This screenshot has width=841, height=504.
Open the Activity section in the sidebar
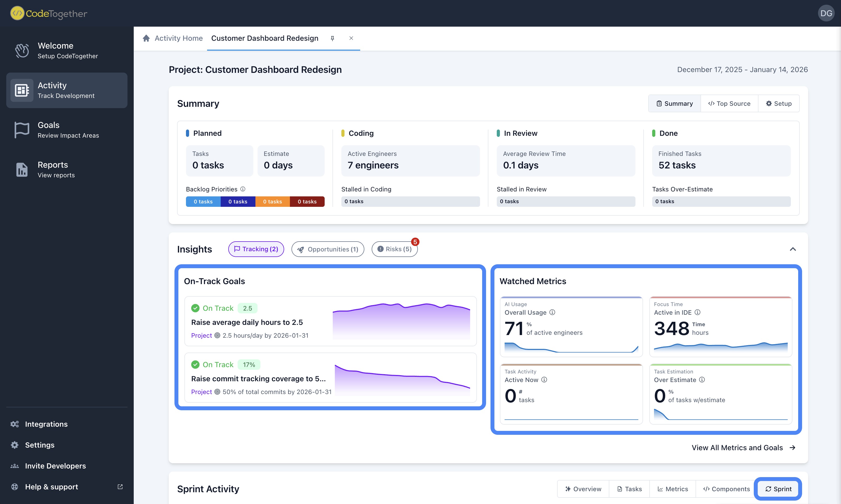pyautogui.click(x=67, y=90)
